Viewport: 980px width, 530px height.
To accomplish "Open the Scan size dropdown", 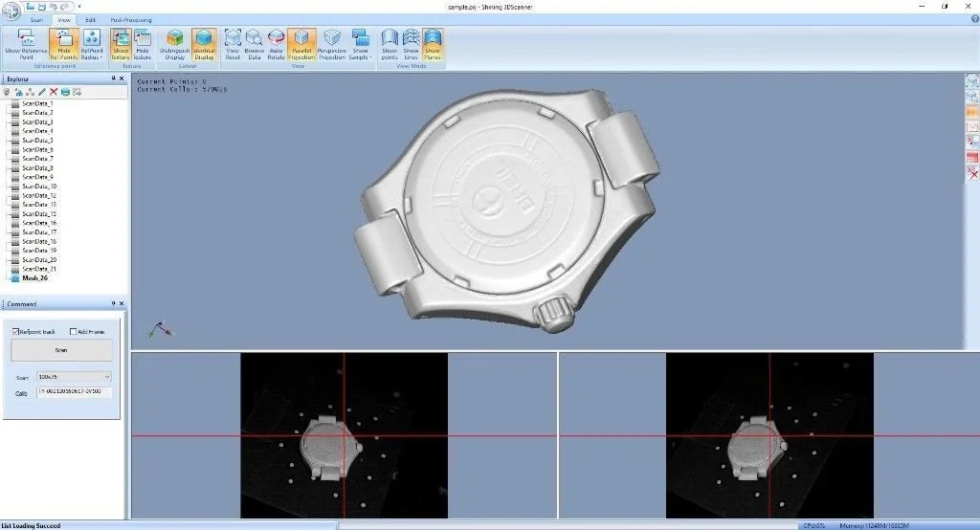I will [x=74, y=377].
